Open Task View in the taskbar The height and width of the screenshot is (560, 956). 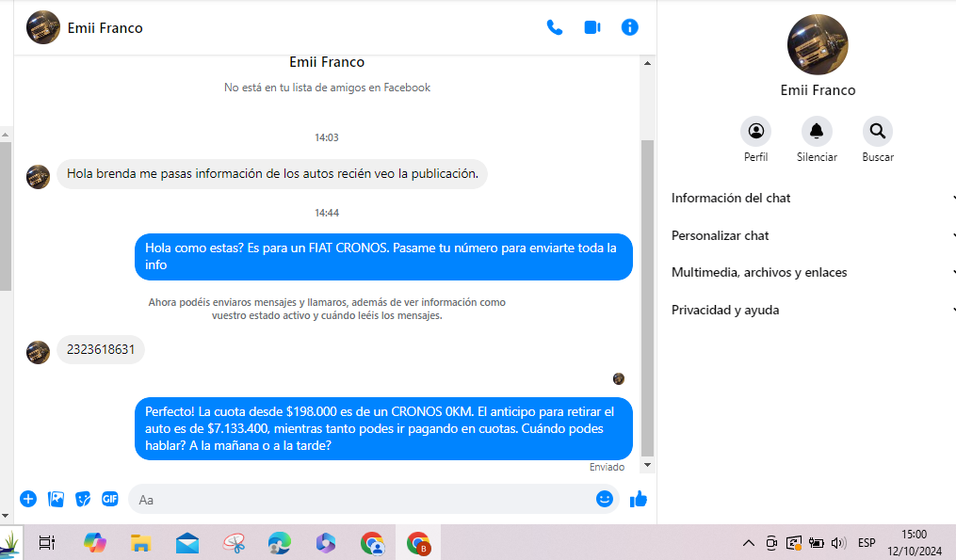(x=47, y=542)
